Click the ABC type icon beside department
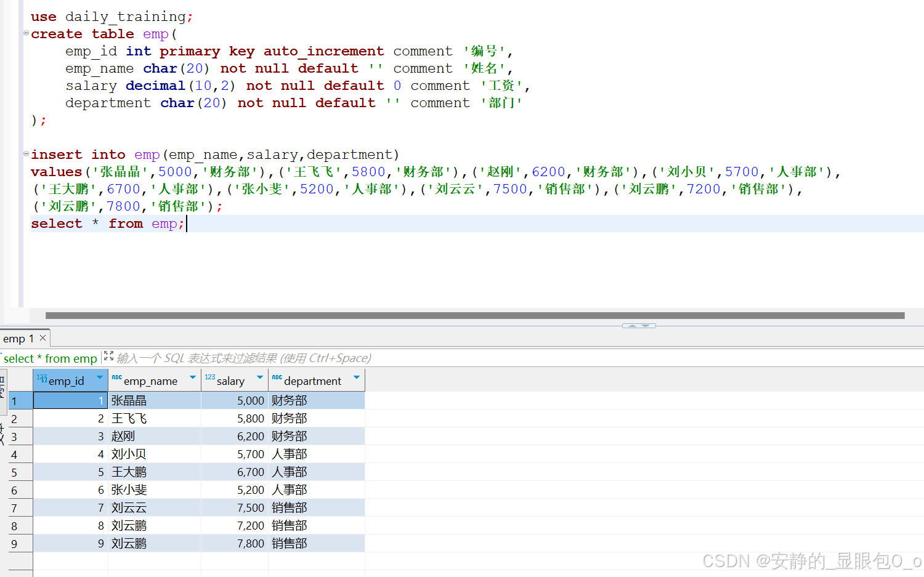The image size is (924, 577). coord(277,377)
